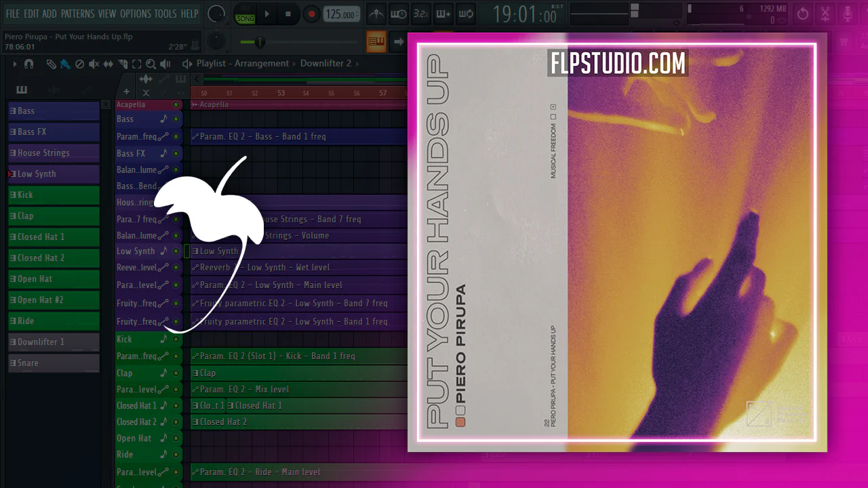Image resolution: width=868 pixels, height=488 pixels.
Task: Open the Tools menu
Action: tap(165, 14)
